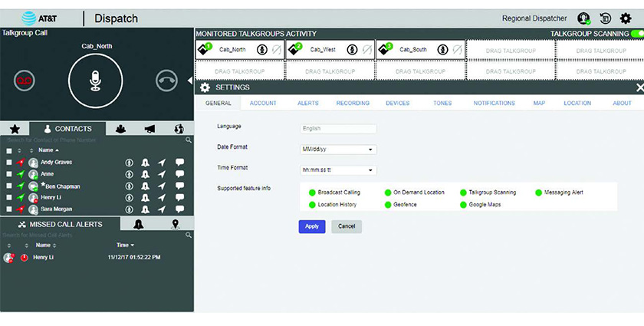Open the broadcast megaphone tab
Viewport: 644px width, 326px height.
click(150, 129)
